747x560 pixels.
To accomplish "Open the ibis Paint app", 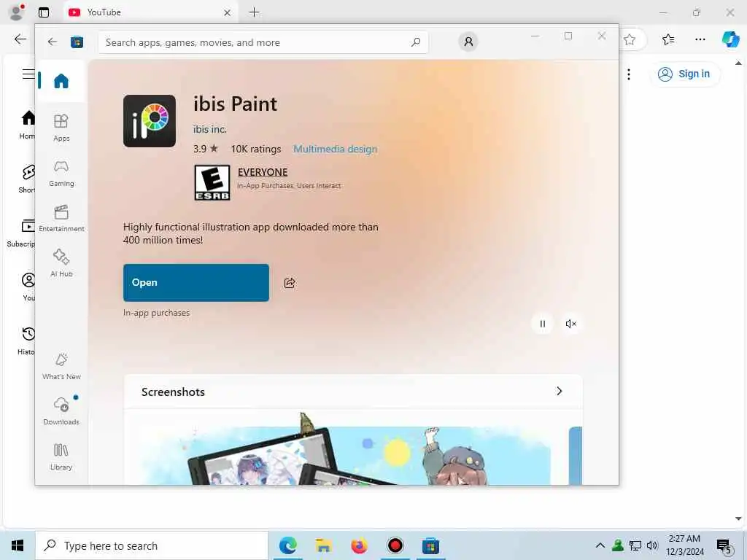I will pos(196,282).
